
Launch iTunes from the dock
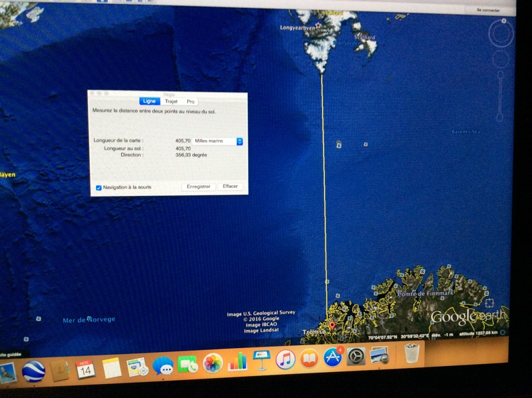pos(286,360)
